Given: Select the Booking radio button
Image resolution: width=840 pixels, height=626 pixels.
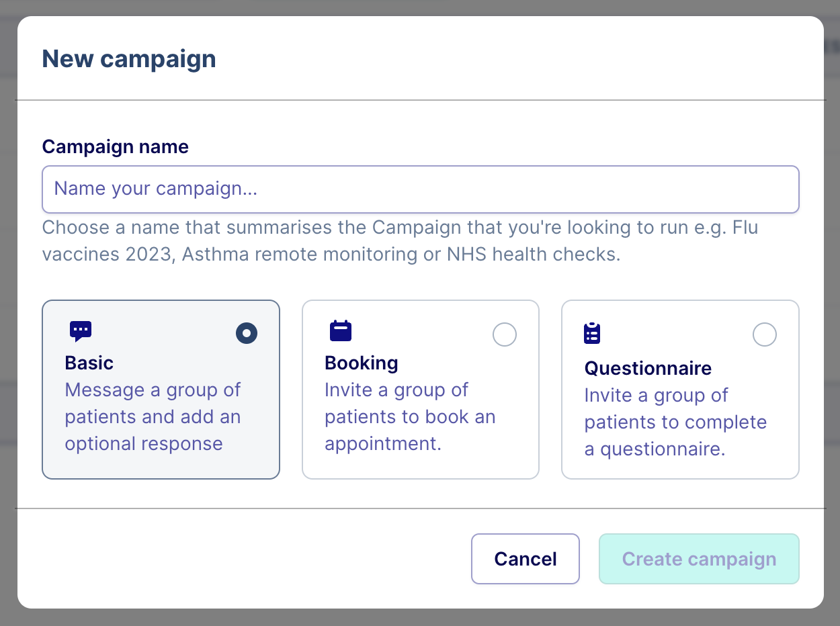Looking at the screenshot, I should [x=505, y=334].
